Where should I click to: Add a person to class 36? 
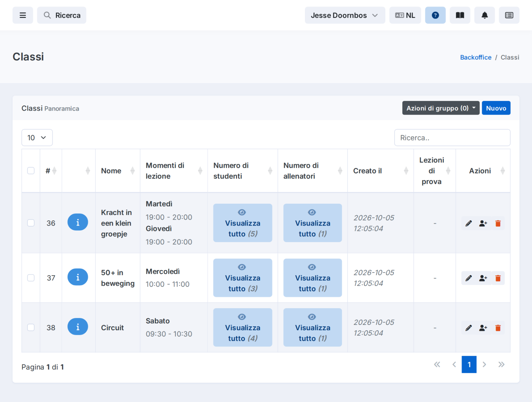click(x=483, y=223)
